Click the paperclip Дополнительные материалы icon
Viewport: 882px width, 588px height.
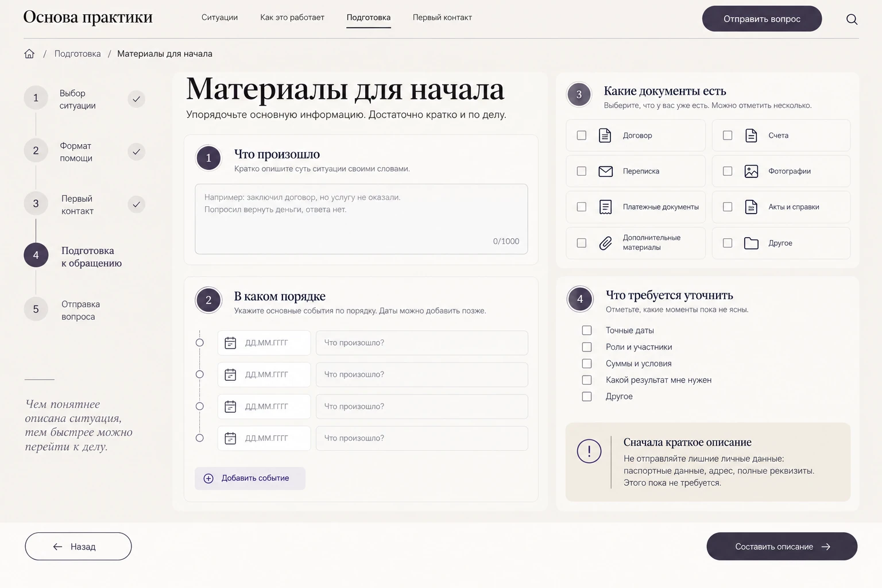[605, 243]
